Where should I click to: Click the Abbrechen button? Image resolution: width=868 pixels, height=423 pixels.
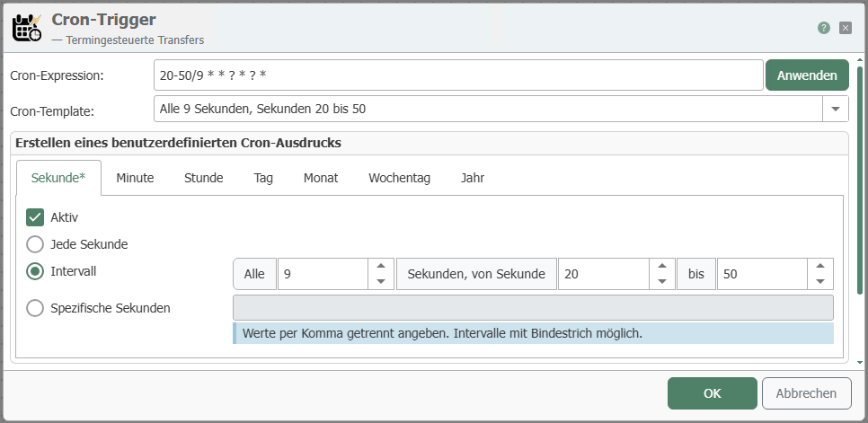tap(806, 392)
